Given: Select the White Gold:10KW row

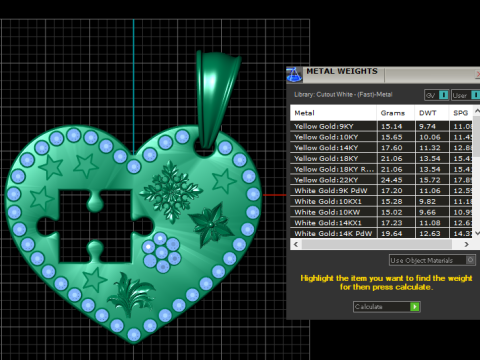Looking at the screenshot, I should tap(381, 212).
